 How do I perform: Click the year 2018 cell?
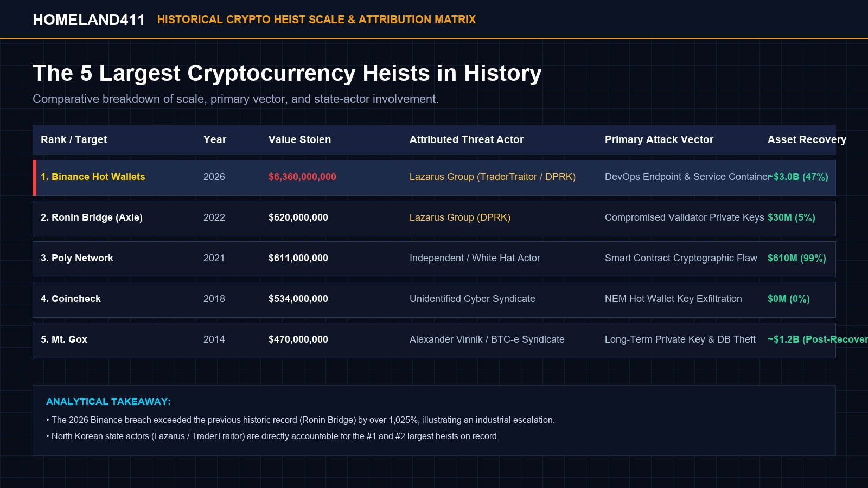tap(214, 299)
